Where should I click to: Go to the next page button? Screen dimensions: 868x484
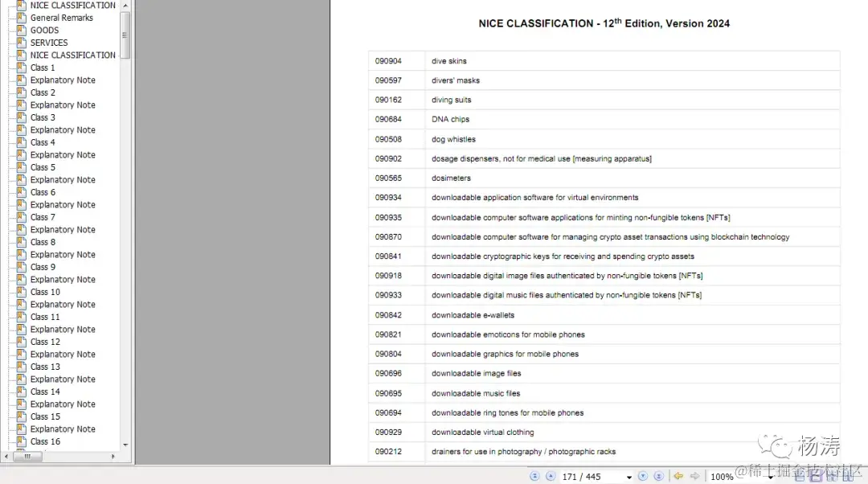[643, 476]
